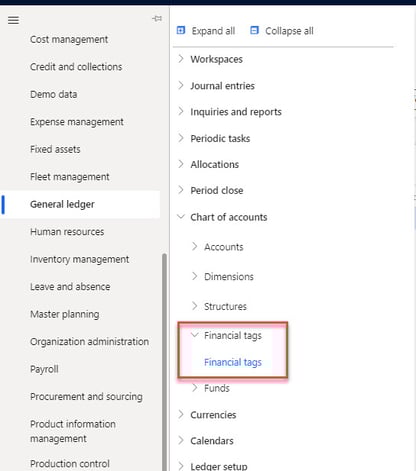Click the Expand all plus icon
Screen dimensions: 416x471
tap(181, 30)
